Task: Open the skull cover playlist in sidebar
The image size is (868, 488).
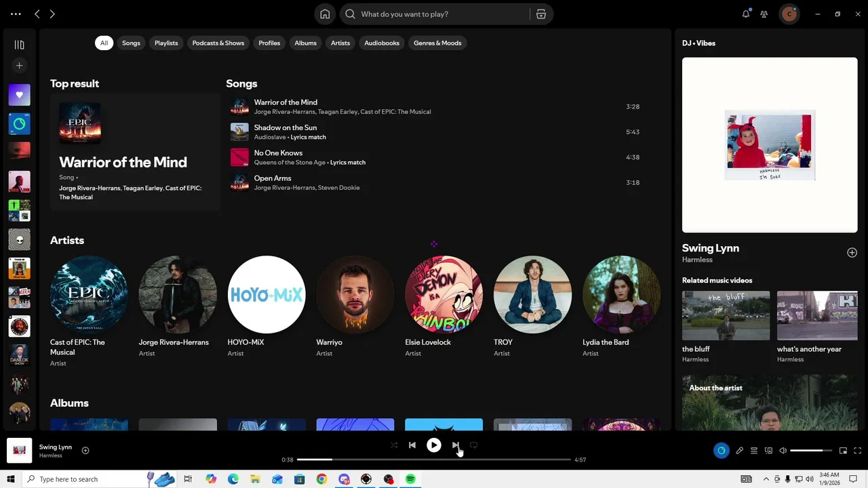Action: [x=19, y=239]
